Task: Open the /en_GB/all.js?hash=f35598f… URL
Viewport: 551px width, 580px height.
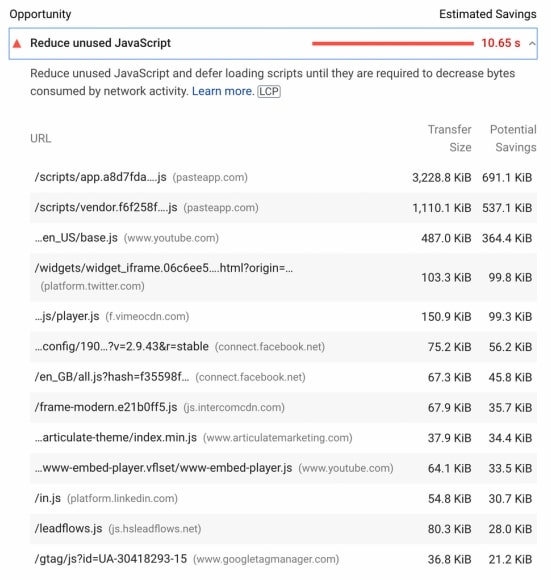Action: (112, 377)
